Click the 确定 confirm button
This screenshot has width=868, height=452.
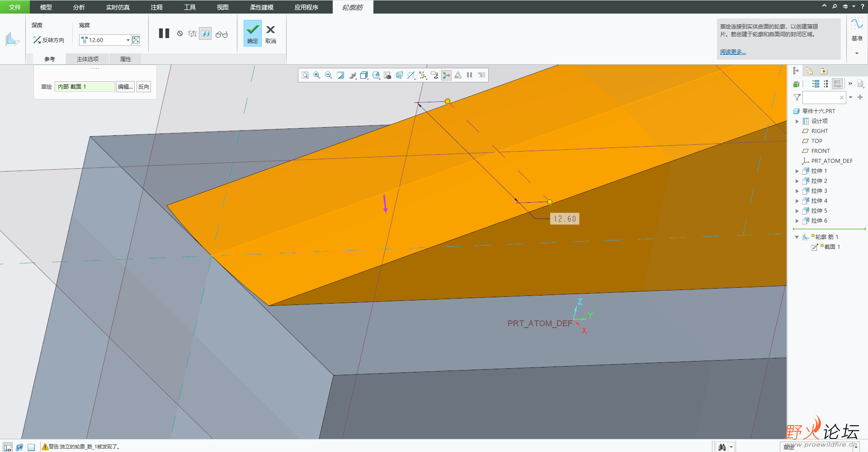(x=253, y=33)
